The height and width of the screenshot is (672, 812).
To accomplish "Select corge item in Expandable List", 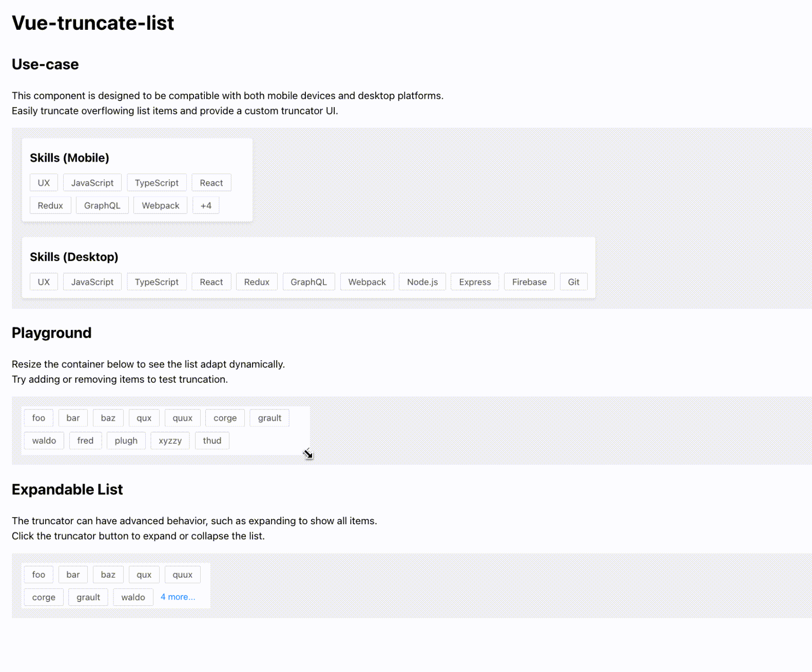I will click(44, 597).
